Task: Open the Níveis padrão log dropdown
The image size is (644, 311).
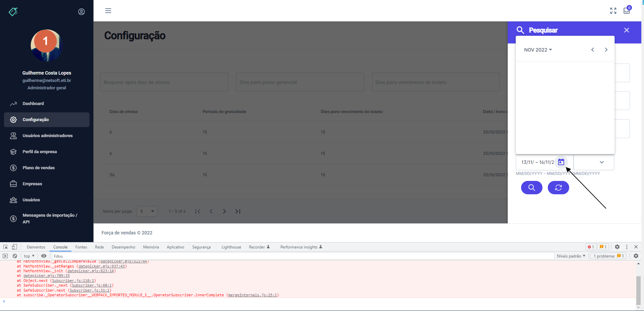Action: [x=571, y=256]
